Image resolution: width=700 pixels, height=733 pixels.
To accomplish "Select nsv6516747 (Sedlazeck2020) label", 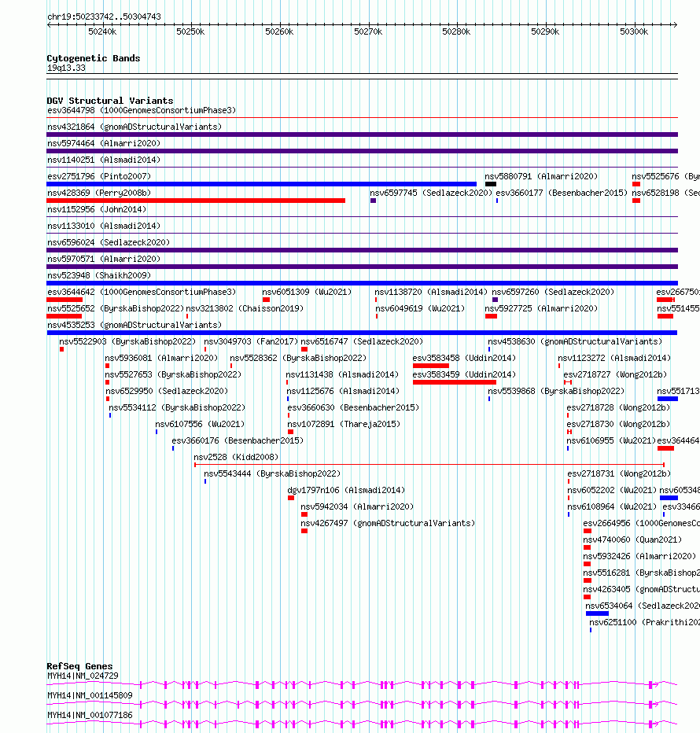I will 362,341.
